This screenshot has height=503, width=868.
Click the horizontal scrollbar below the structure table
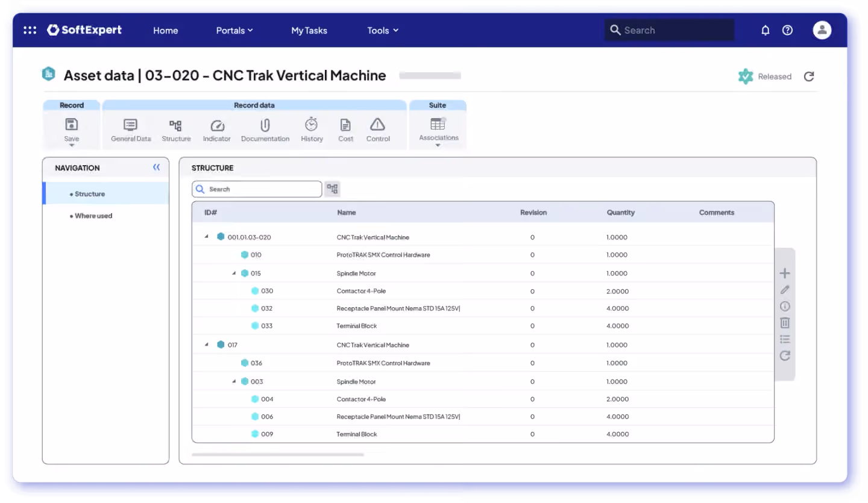278,455
